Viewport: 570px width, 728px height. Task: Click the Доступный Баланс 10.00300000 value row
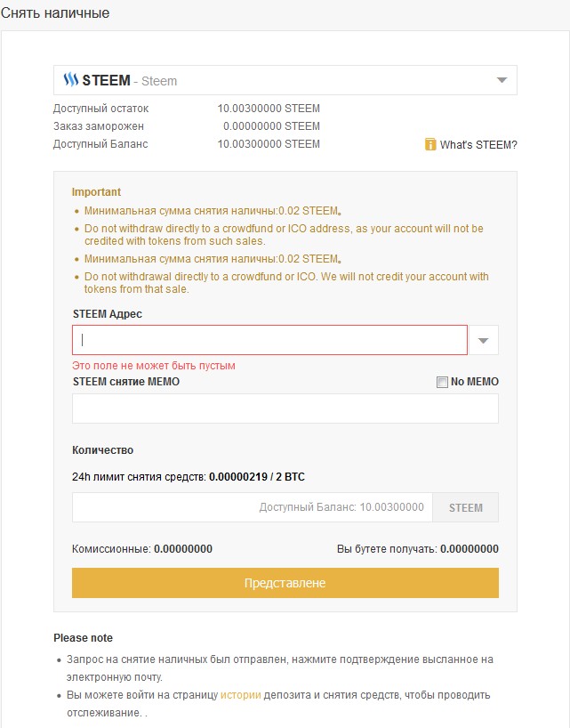(x=187, y=144)
